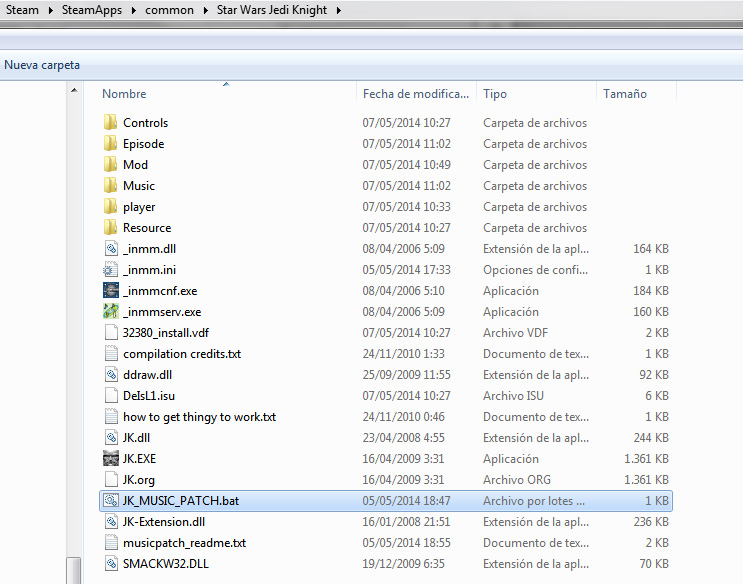Select the Controls folder name
The height and width of the screenshot is (584, 743).
pyautogui.click(x=145, y=123)
